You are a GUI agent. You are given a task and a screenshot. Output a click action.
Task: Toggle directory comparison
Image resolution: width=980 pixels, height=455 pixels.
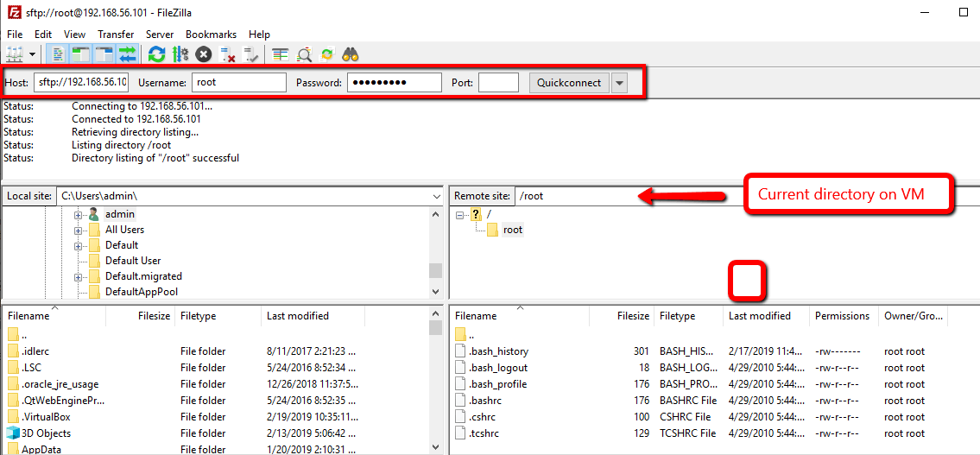305,55
